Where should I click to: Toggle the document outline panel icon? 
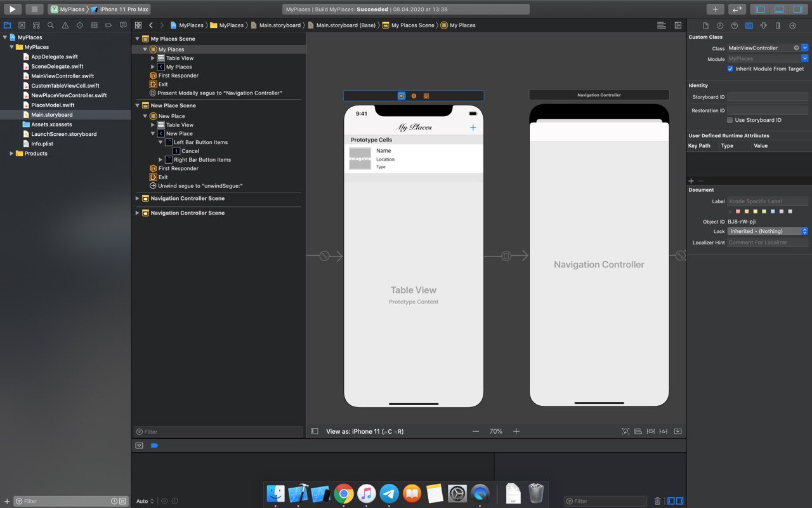(315, 431)
